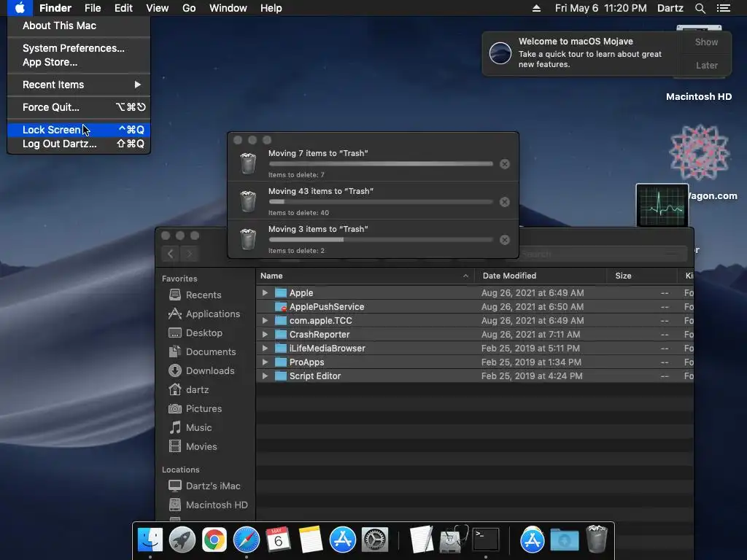The image size is (747, 560).
Task: Open the Downloads folder stack in Dock
Action: (565, 540)
